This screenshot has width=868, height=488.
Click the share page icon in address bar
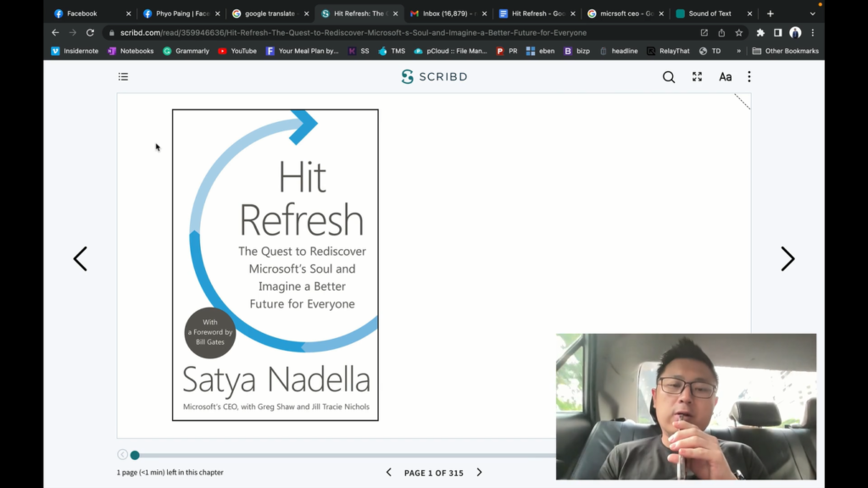point(721,33)
